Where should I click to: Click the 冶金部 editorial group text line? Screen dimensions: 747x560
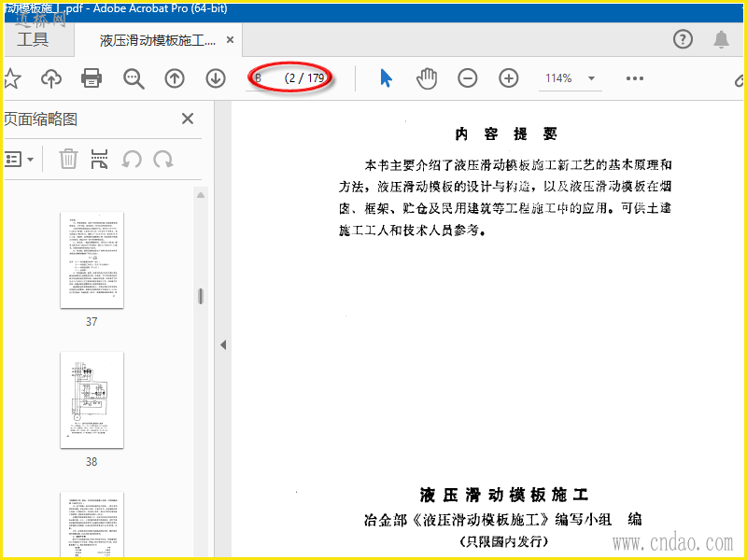(503, 519)
